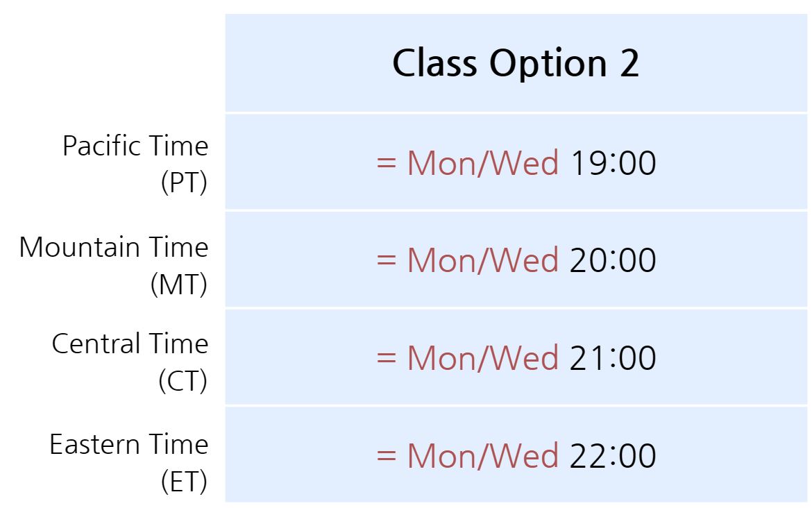
Task: Click the equals sign in Eastern row
Action: pyautogui.click(x=387, y=456)
